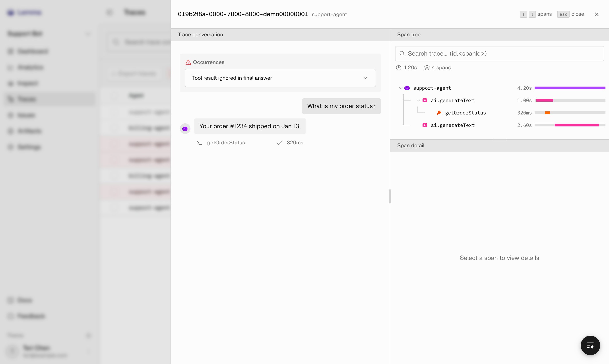Click the layers icon next to 4 spans

(x=427, y=68)
